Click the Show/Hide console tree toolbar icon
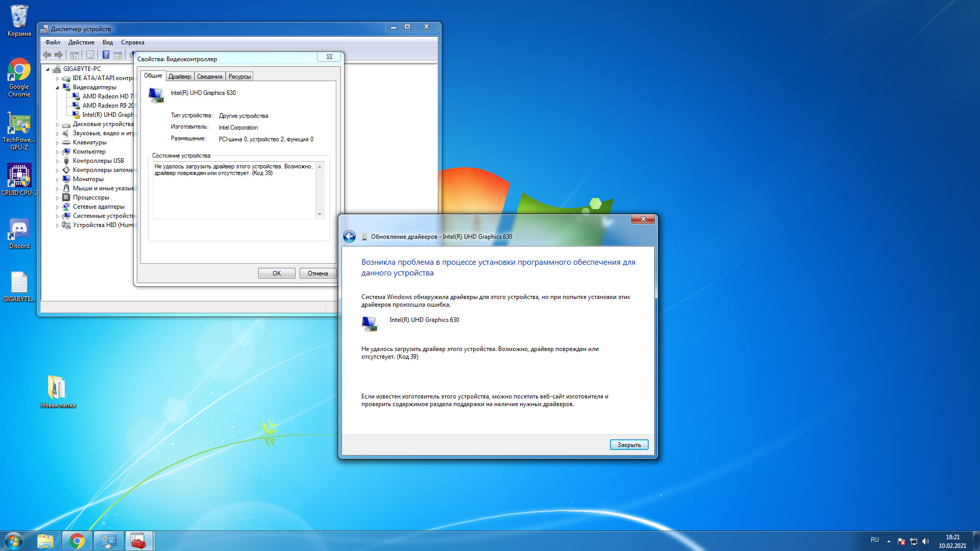Image resolution: width=980 pixels, height=551 pixels. click(75, 55)
